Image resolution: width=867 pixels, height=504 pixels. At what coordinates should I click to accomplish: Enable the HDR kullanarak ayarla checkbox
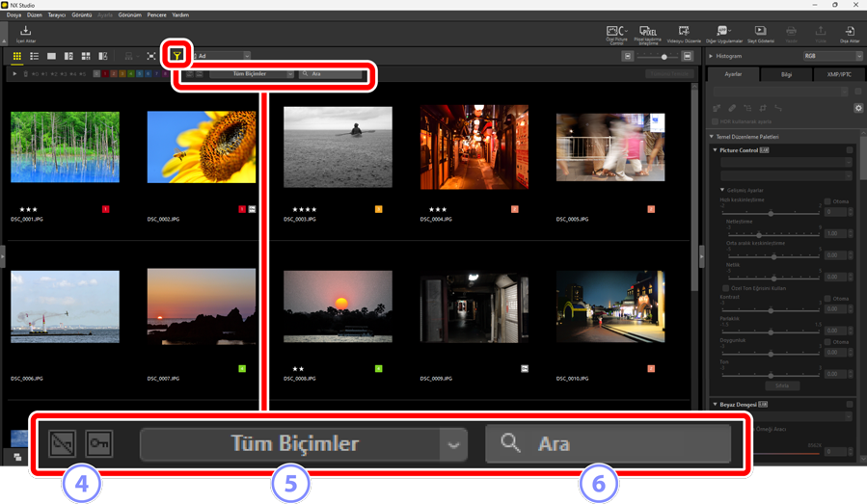click(x=715, y=121)
